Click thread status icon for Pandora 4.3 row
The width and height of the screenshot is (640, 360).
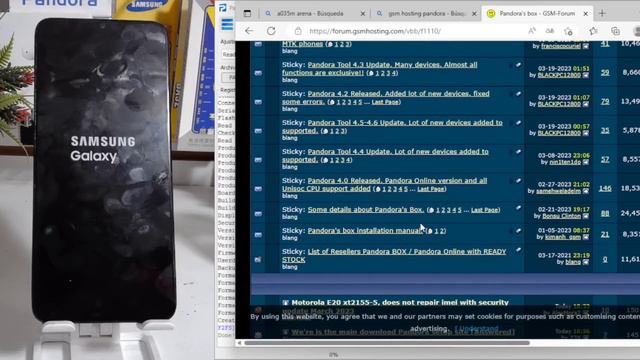click(258, 73)
